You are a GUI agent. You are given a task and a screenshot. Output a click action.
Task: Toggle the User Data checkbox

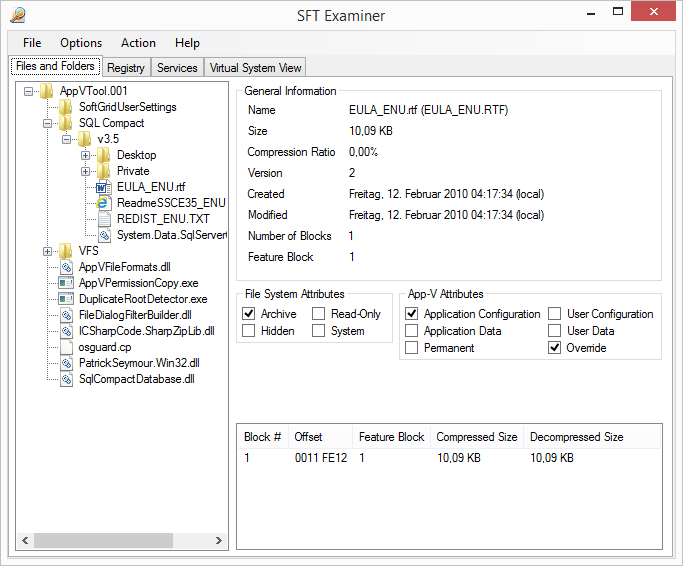(x=555, y=331)
